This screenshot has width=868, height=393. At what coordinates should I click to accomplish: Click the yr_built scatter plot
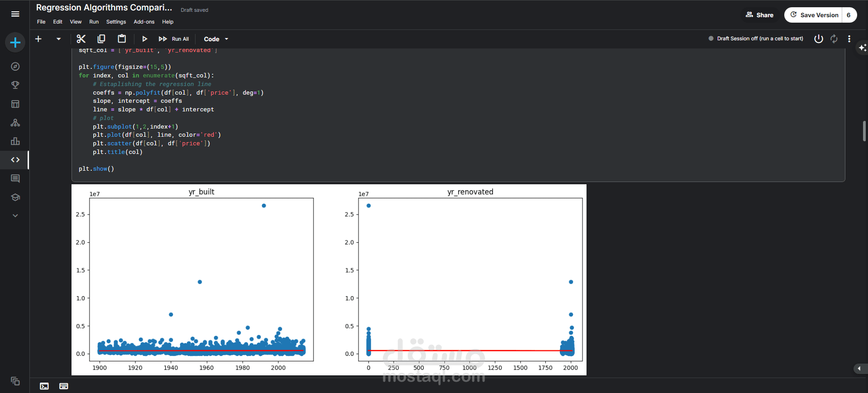(x=201, y=279)
